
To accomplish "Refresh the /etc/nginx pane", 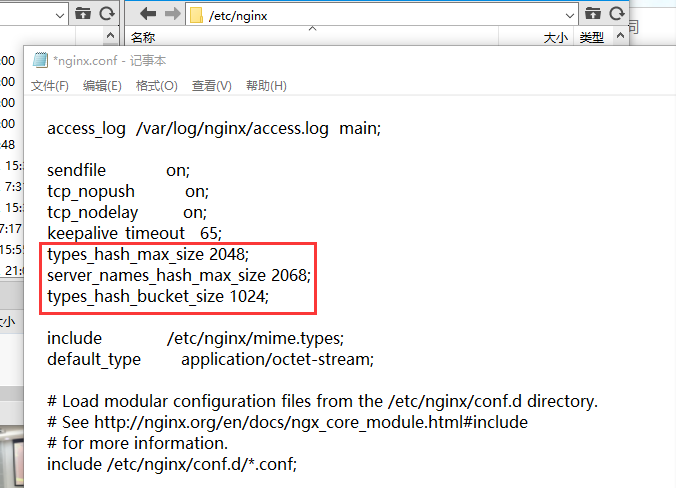I will tap(617, 14).
